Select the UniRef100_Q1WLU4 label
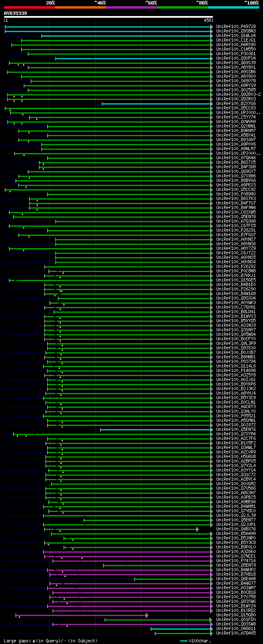Screen dimensions: 263x644 click(x=236, y=35)
